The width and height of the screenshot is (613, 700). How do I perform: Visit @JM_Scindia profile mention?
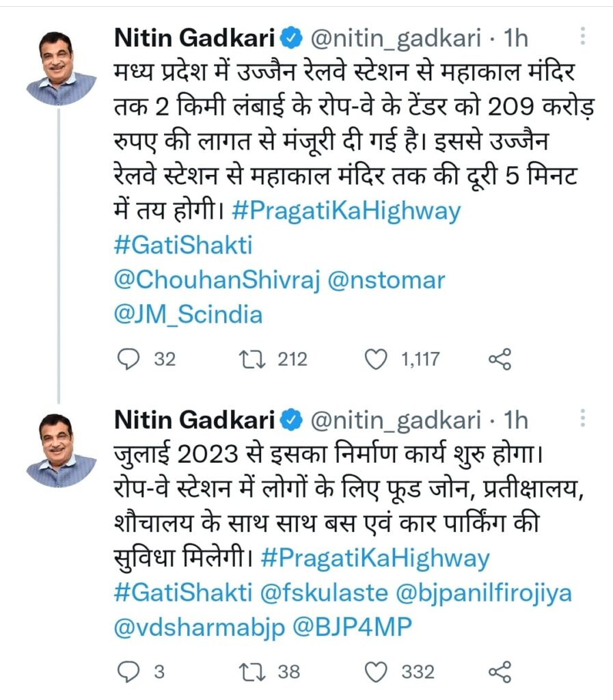click(x=186, y=314)
